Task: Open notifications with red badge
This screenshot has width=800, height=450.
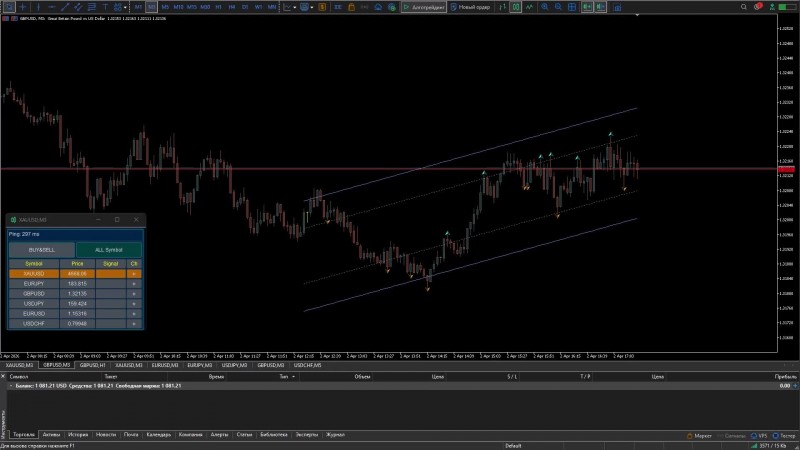Action: pyautogui.click(x=758, y=7)
